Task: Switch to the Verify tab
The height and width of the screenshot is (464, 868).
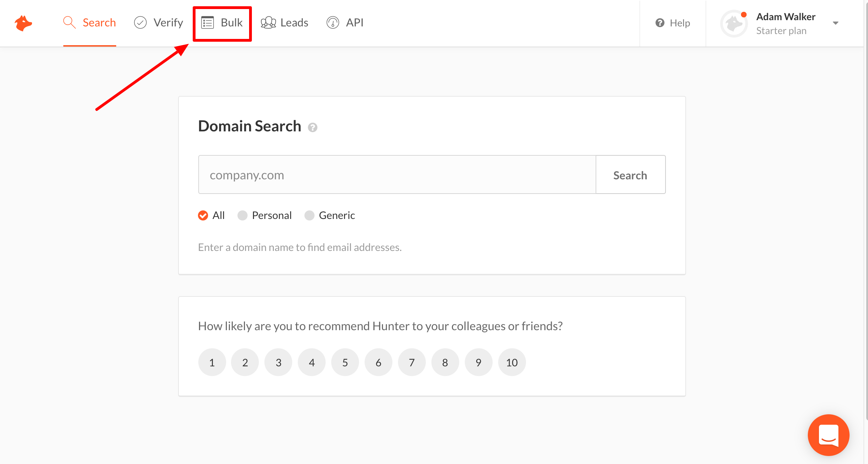Action: coord(168,23)
